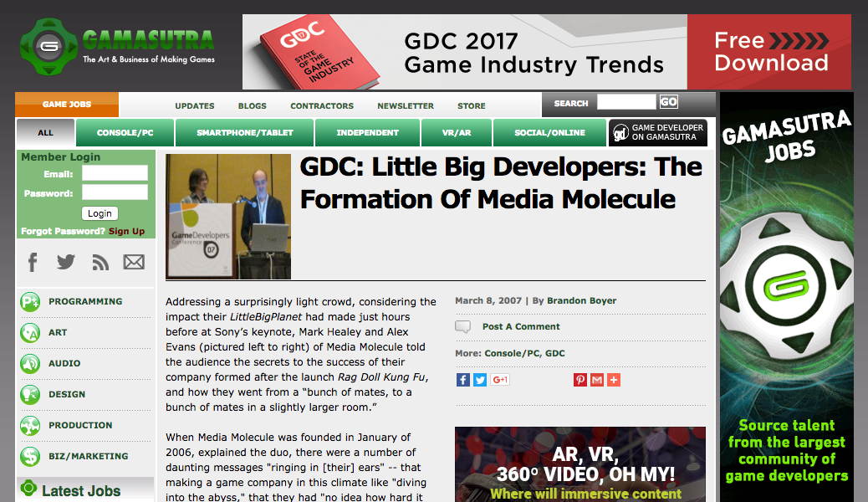Open the Programming category link
This screenshot has width=868, height=502.
click(x=85, y=301)
